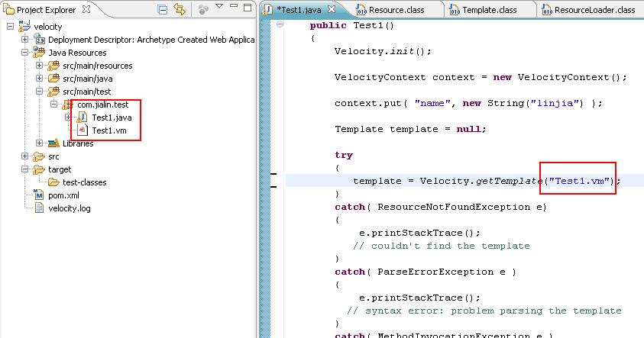644x338 pixels.
Task: Click the Deployment Descriptor icon
Action: [40, 40]
